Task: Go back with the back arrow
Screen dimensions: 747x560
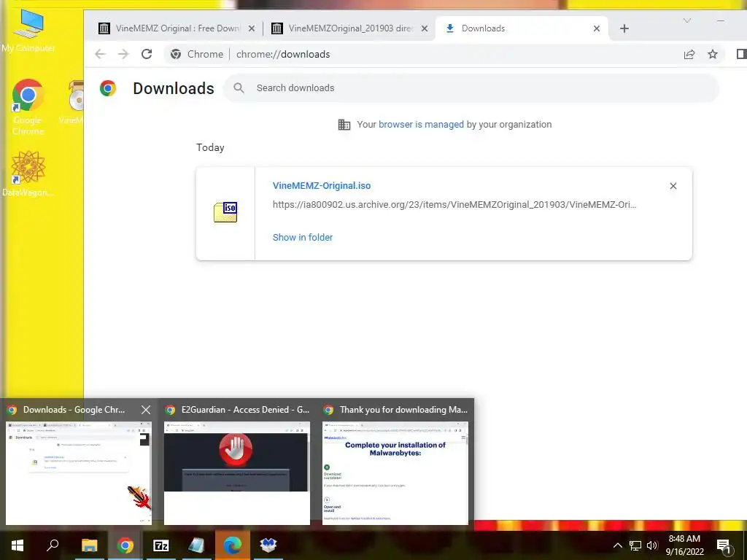Action: point(100,54)
